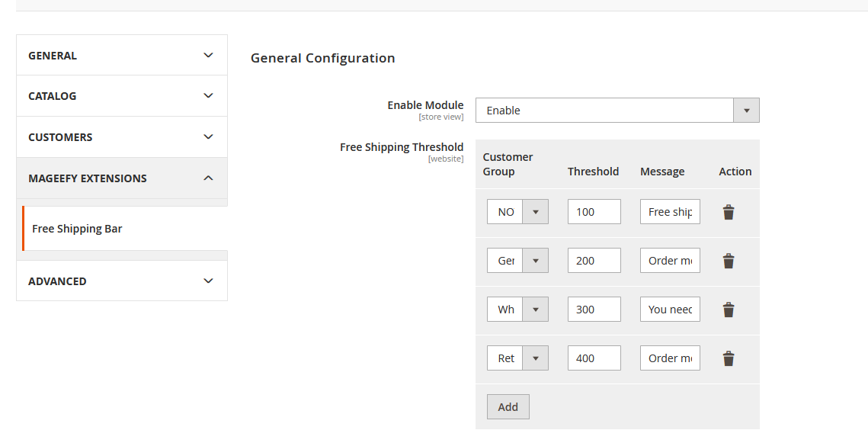The image size is (868, 430).
Task: Select customer group dropdown in 400 row
Action: [x=517, y=358]
